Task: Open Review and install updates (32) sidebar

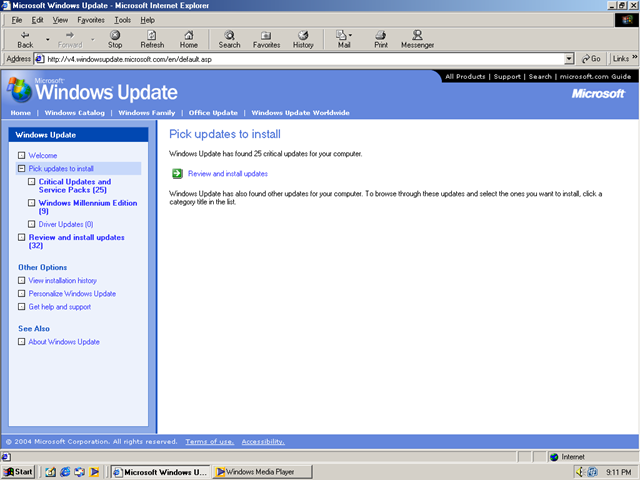Action: click(x=76, y=241)
